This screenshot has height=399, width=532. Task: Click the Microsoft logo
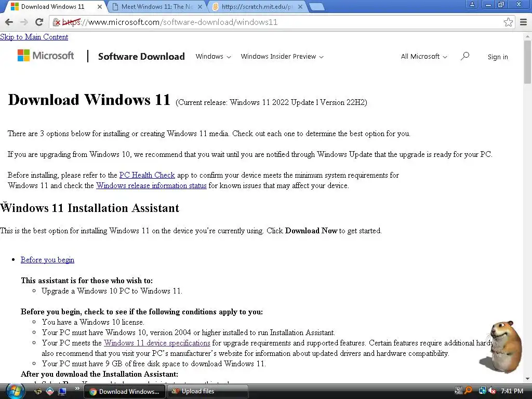coord(46,55)
